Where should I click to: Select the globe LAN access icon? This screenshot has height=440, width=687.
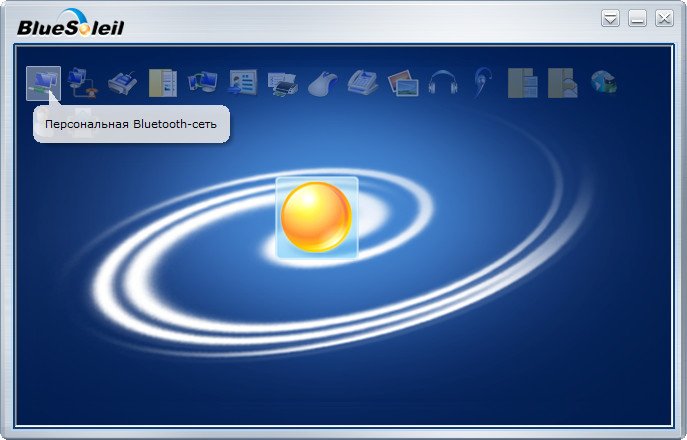tap(603, 82)
